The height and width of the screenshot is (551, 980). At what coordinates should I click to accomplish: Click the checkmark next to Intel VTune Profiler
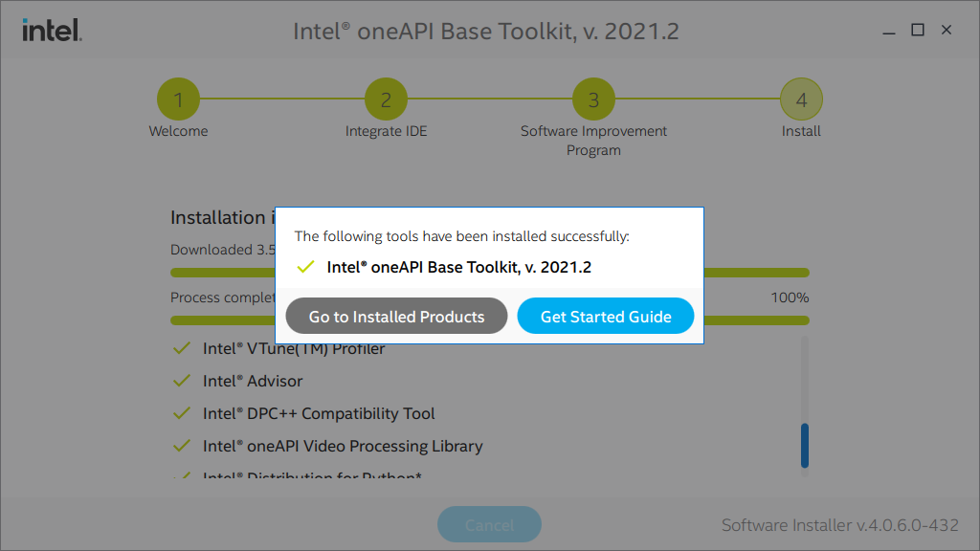pyautogui.click(x=181, y=348)
